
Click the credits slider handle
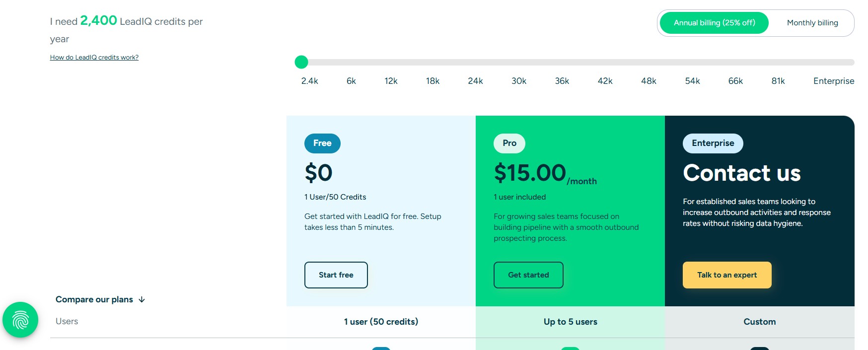point(301,62)
